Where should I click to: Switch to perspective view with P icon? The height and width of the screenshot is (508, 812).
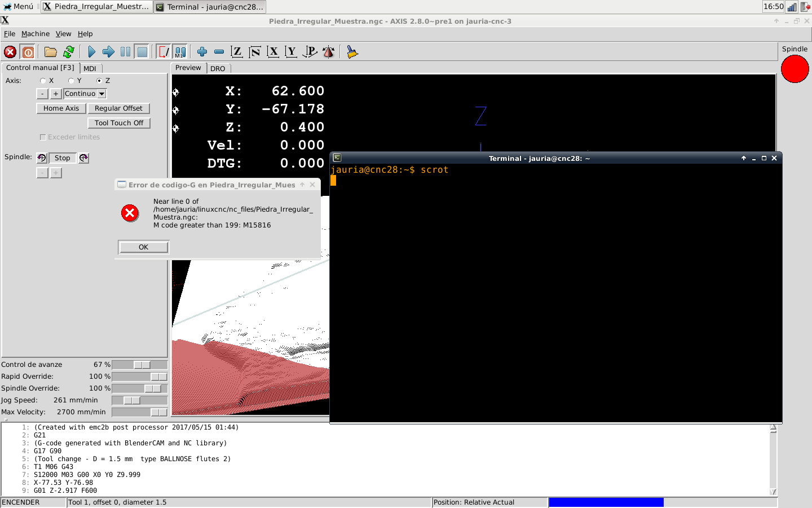310,52
